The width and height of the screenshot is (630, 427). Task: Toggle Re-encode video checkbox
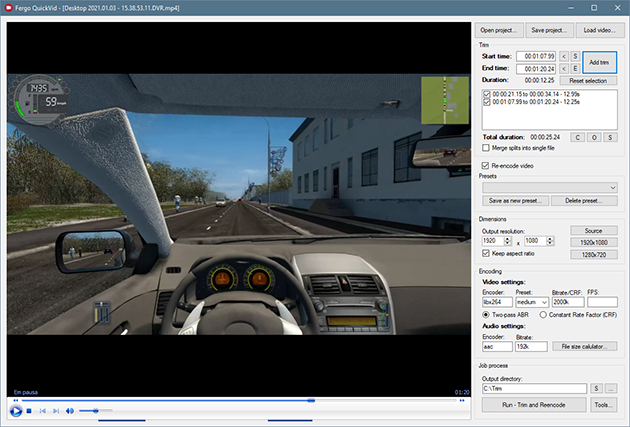pos(485,165)
